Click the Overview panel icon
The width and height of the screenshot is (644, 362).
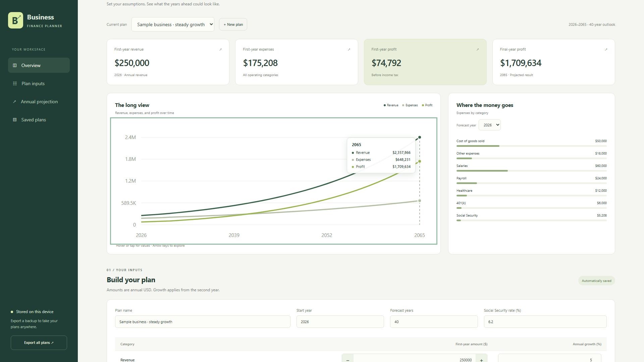coord(15,65)
